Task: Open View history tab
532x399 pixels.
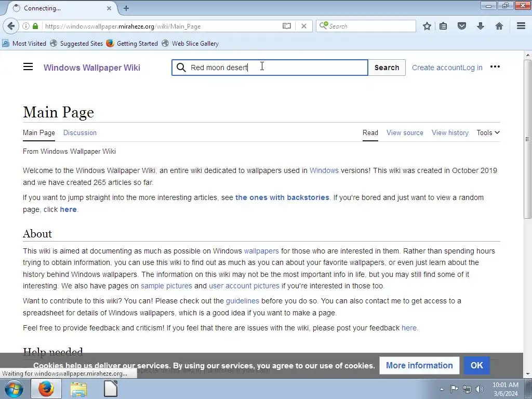Action: (x=450, y=132)
